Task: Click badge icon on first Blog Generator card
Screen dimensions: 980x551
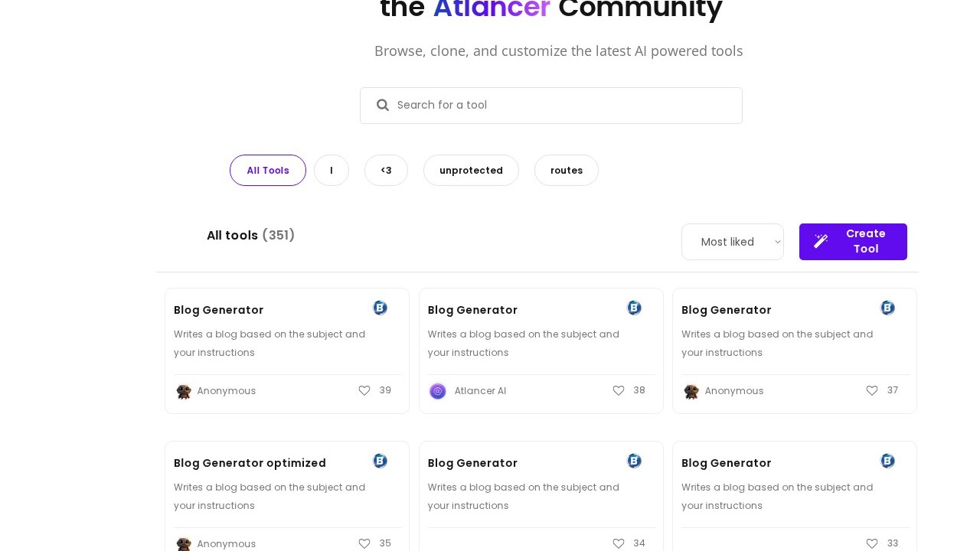Action: 380,308
